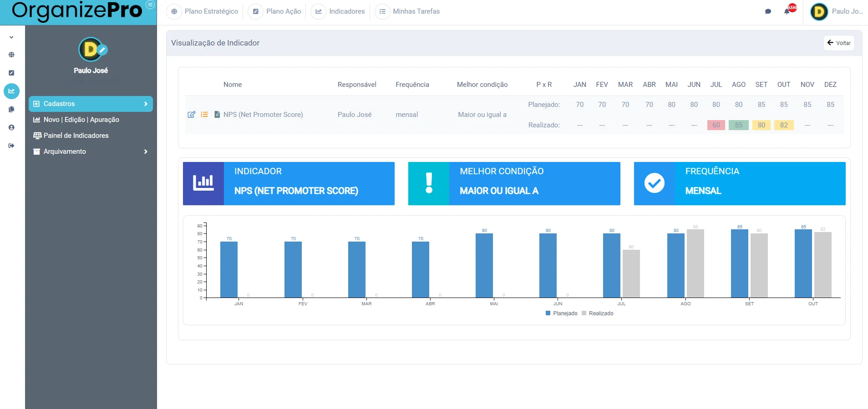The height and width of the screenshot is (409, 868).
Task: Collapse rail using top chevron down arrow
Action: [11, 37]
